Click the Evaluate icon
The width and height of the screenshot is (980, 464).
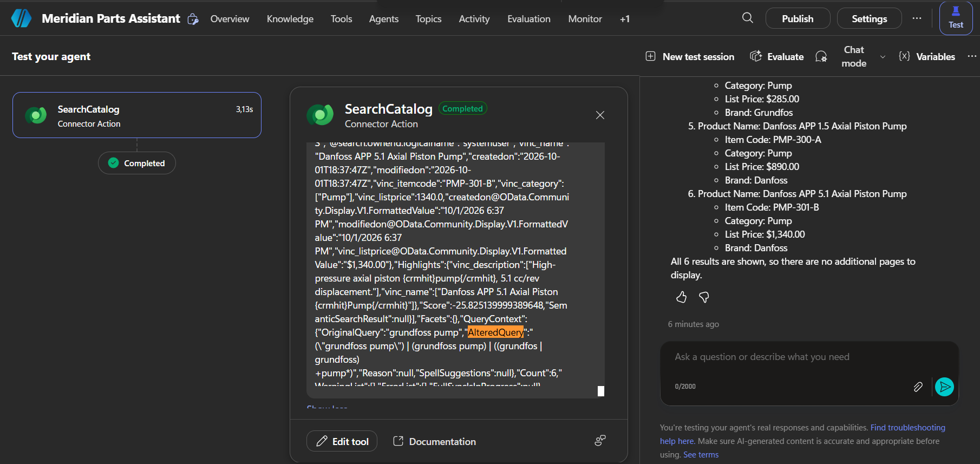coord(756,56)
